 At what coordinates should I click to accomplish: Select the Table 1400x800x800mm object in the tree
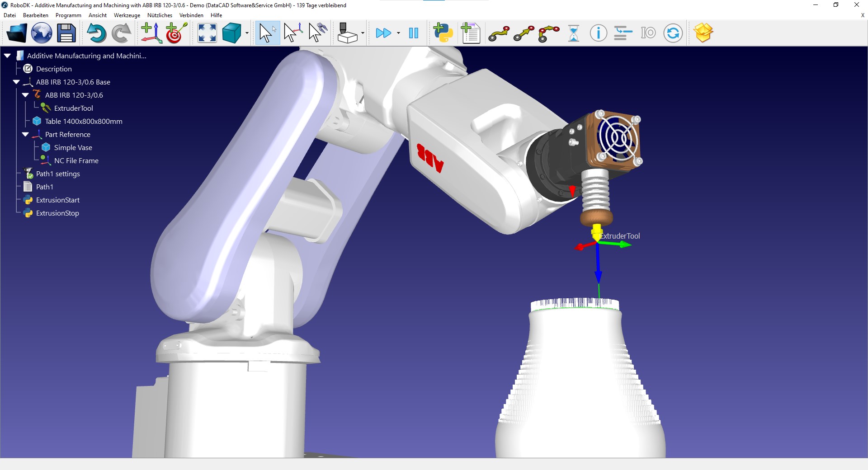pos(84,121)
